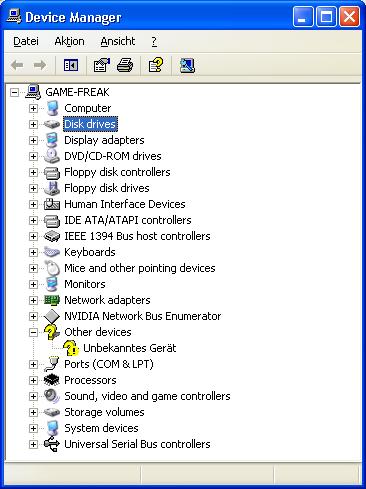This screenshot has height=489, width=366.
Task: Click the NVIDIA Network Bus Enumerator icon
Action: [x=52, y=316]
